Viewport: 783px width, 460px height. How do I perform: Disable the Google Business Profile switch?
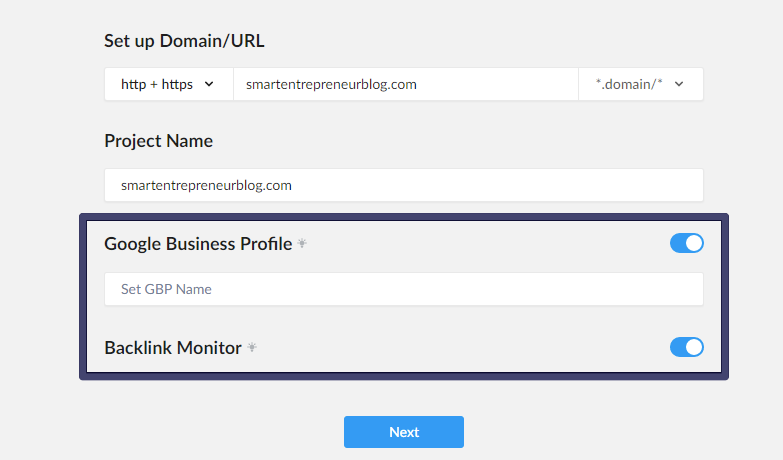pyautogui.click(x=687, y=243)
